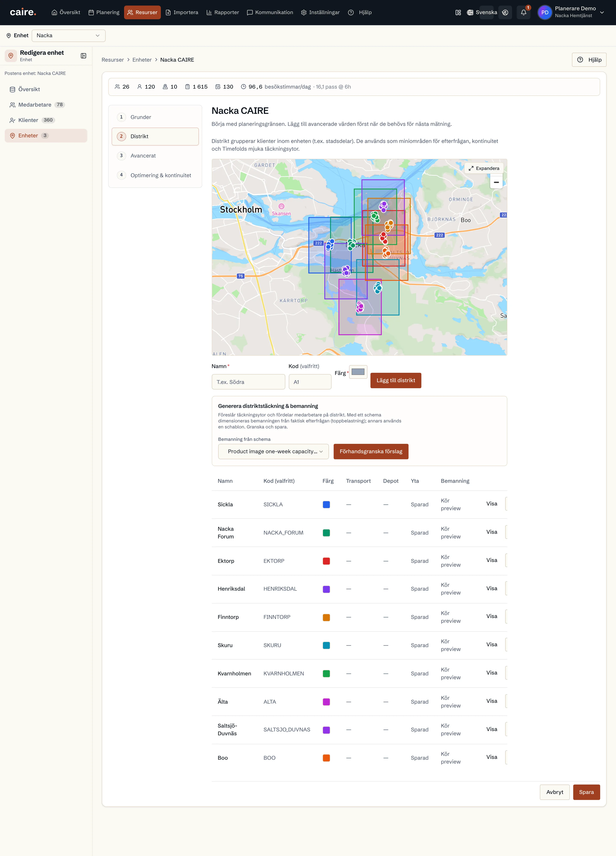Open Kommunikation in top navigation
The height and width of the screenshot is (856, 616).
tap(270, 12)
